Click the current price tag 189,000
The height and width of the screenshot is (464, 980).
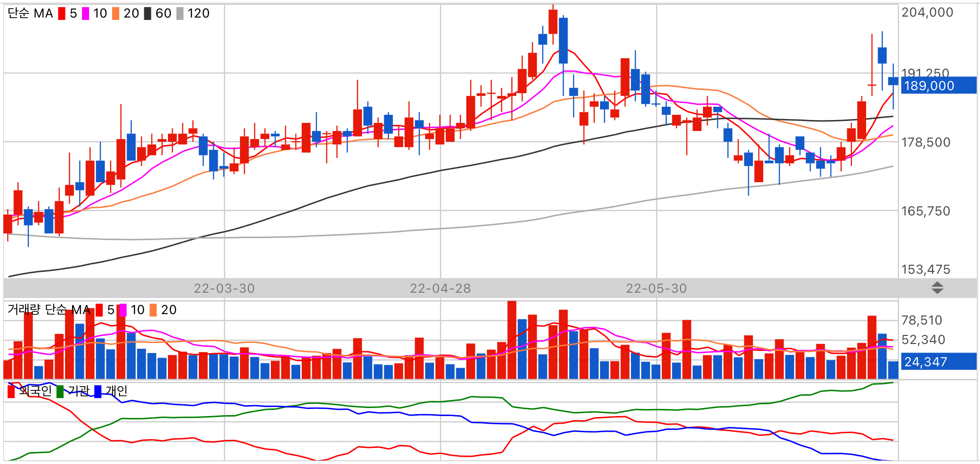pos(939,85)
